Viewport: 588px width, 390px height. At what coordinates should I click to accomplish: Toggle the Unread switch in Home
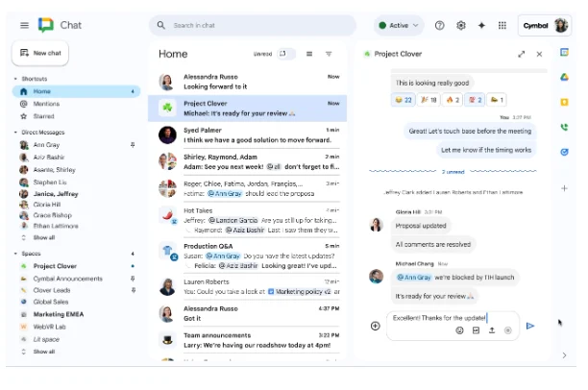tap(286, 54)
